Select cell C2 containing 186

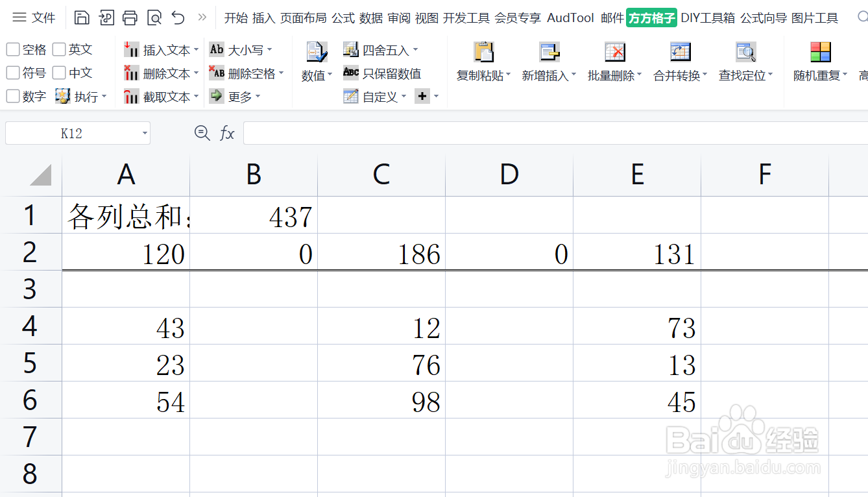pos(381,252)
